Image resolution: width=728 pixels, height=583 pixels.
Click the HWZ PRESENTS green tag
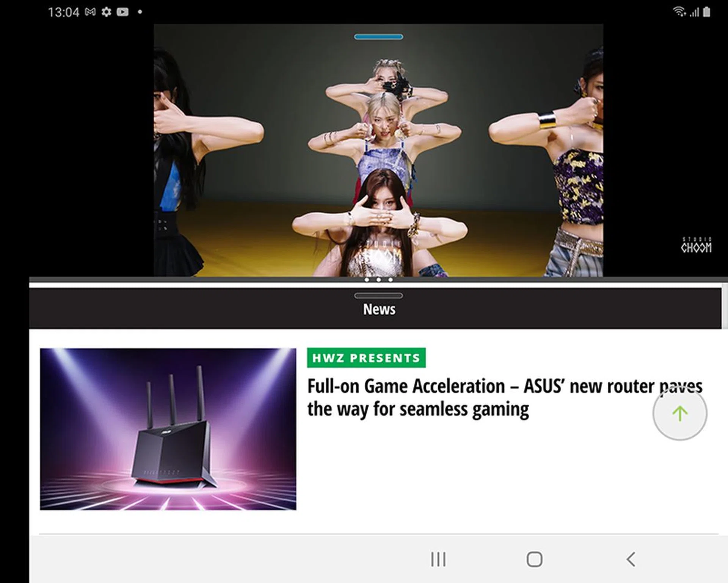coord(366,358)
